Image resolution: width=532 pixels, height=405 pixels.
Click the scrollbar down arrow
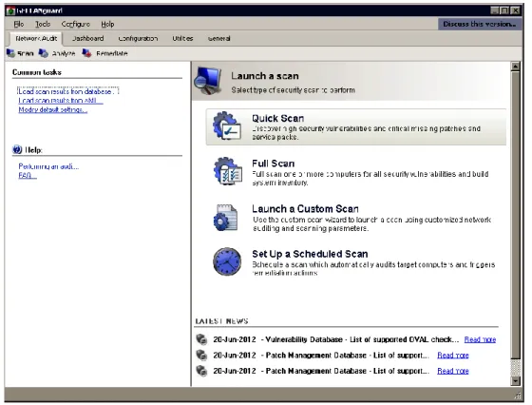(515, 381)
